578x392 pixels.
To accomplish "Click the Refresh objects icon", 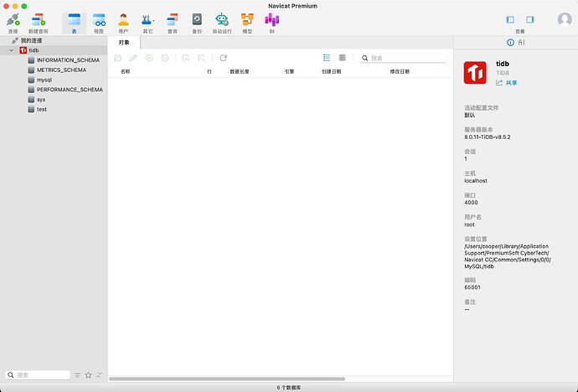I will [223, 58].
